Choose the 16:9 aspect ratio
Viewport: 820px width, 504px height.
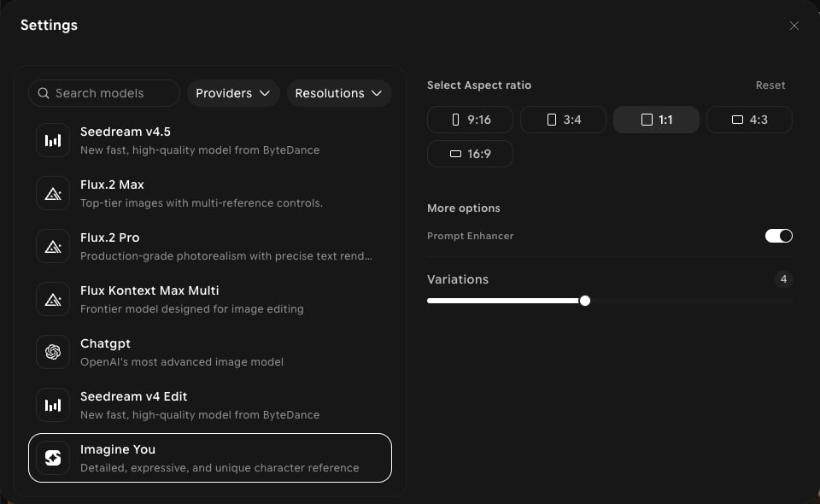(x=470, y=154)
